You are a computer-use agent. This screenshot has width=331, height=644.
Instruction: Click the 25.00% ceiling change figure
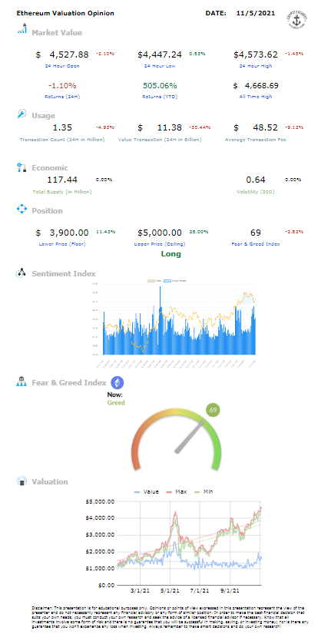tap(198, 232)
